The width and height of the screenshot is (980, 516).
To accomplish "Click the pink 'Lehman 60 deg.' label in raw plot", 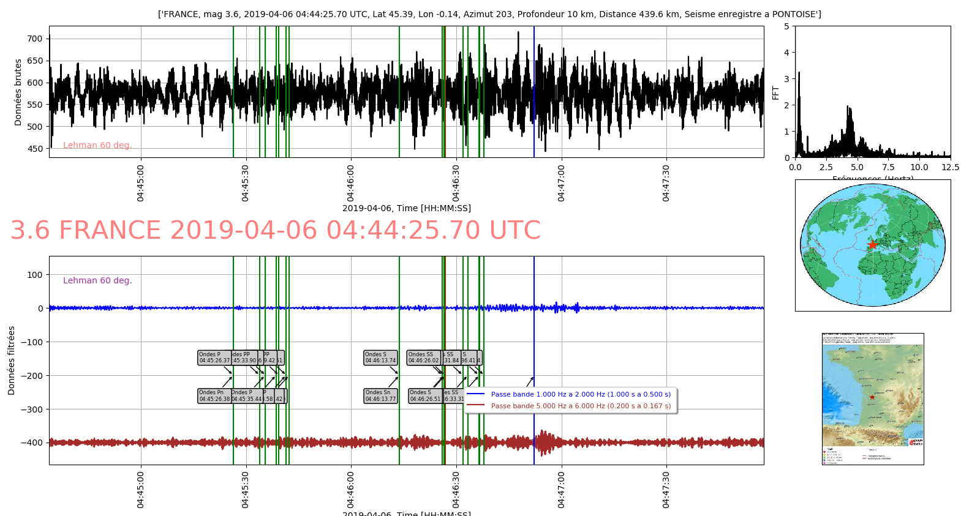I will (x=97, y=145).
